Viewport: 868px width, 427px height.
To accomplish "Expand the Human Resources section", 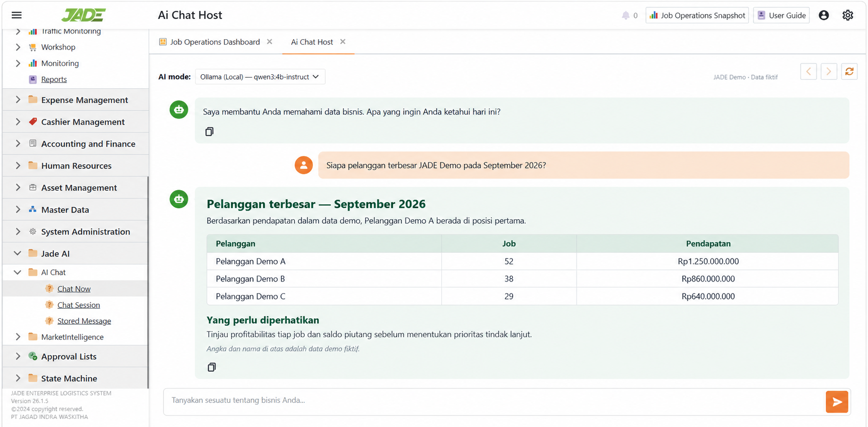I will point(18,165).
